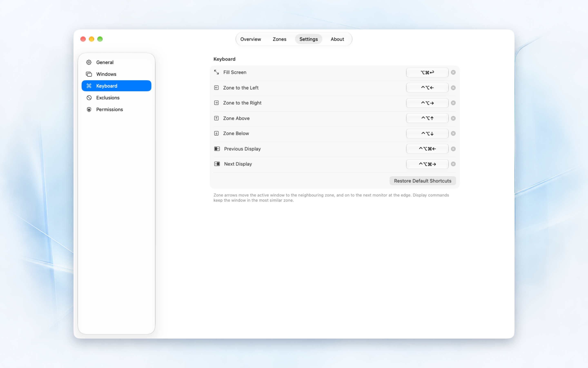Click the Zone arrows description footnote
Screen dimensions: 588x368
pos(331,198)
